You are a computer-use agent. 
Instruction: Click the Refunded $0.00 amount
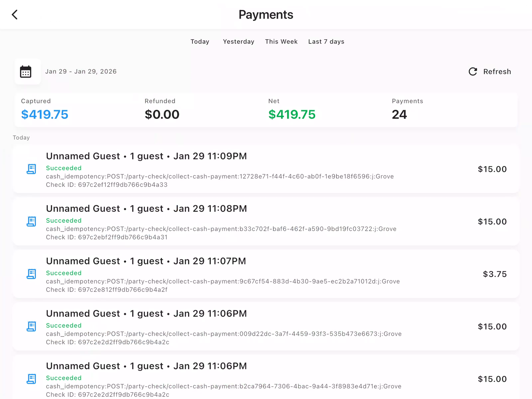click(x=162, y=114)
